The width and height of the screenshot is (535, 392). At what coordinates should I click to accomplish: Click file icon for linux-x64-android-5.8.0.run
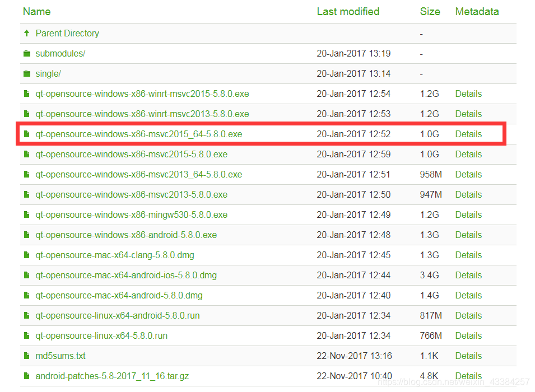pyautogui.click(x=27, y=315)
